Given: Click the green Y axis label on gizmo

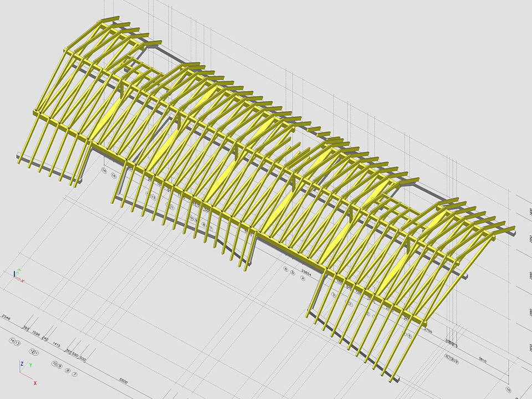Looking at the screenshot, I should [x=30, y=365].
